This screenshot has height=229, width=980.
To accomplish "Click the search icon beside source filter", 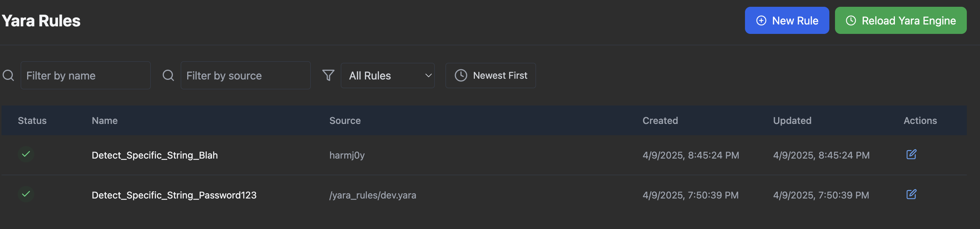I will (x=168, y=75).
